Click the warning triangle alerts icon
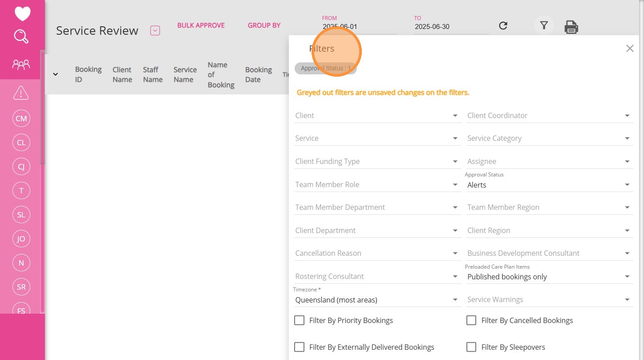 (21, 93)
